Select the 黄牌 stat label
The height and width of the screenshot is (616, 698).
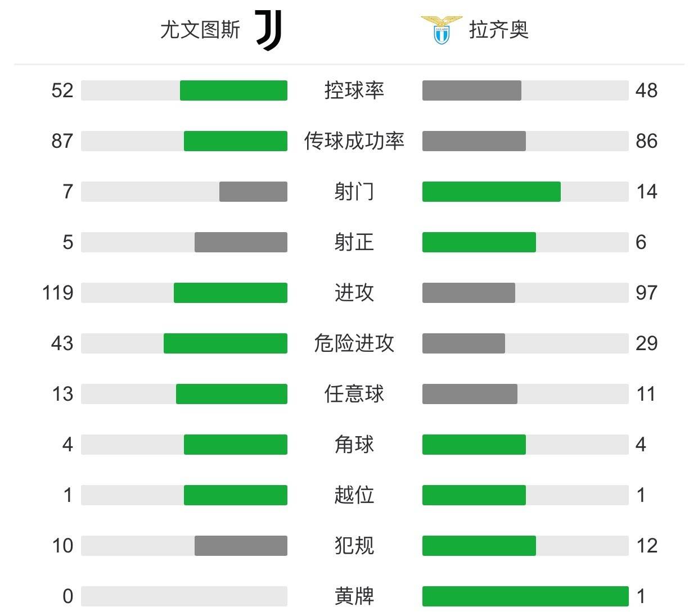pos(354,596)
